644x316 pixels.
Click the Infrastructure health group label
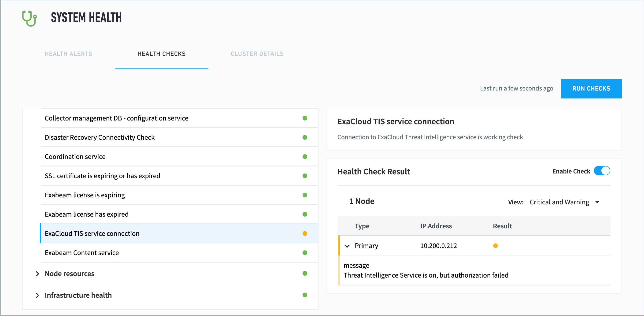point(78,295)
